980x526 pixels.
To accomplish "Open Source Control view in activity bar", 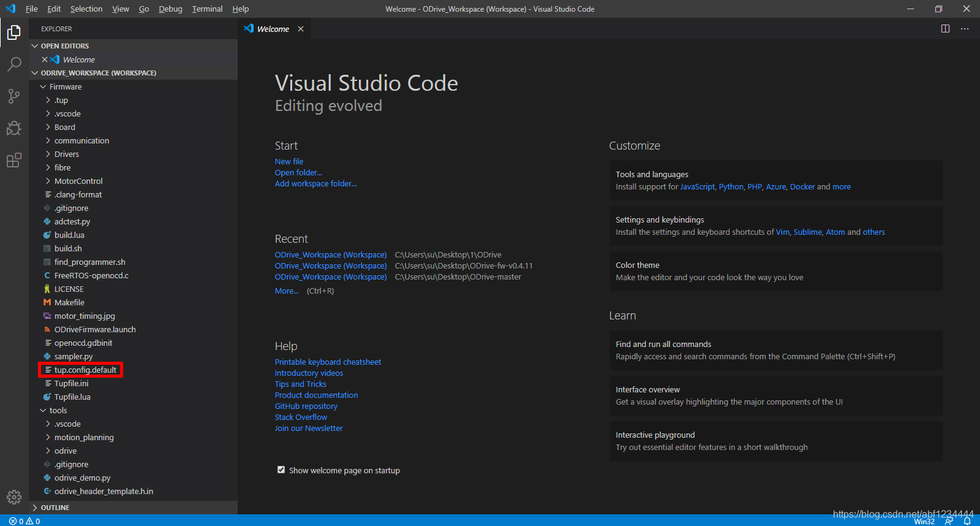I will point(14,96).
